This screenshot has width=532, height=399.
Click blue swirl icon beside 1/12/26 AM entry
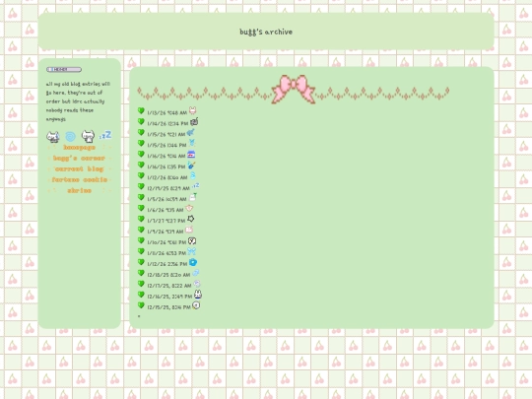(193, 175)
